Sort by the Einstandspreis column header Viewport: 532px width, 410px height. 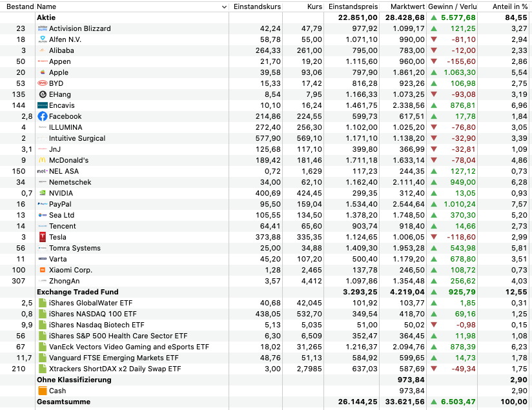(x=353, y=6)
